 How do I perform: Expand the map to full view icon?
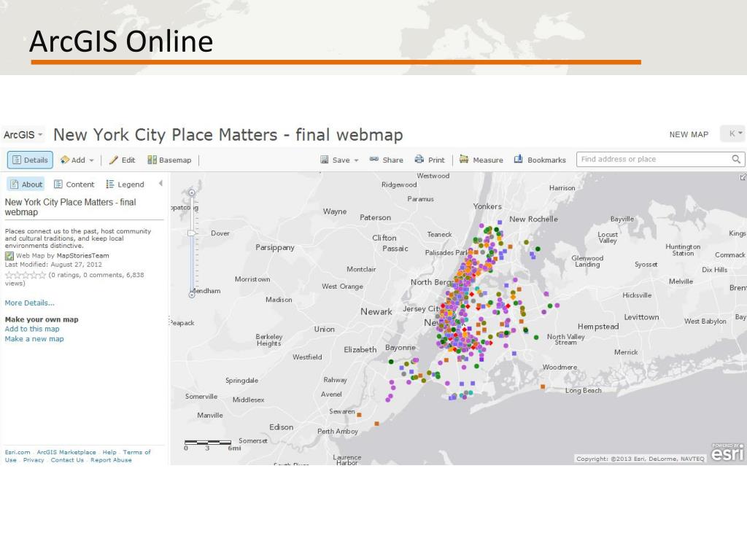743,177
